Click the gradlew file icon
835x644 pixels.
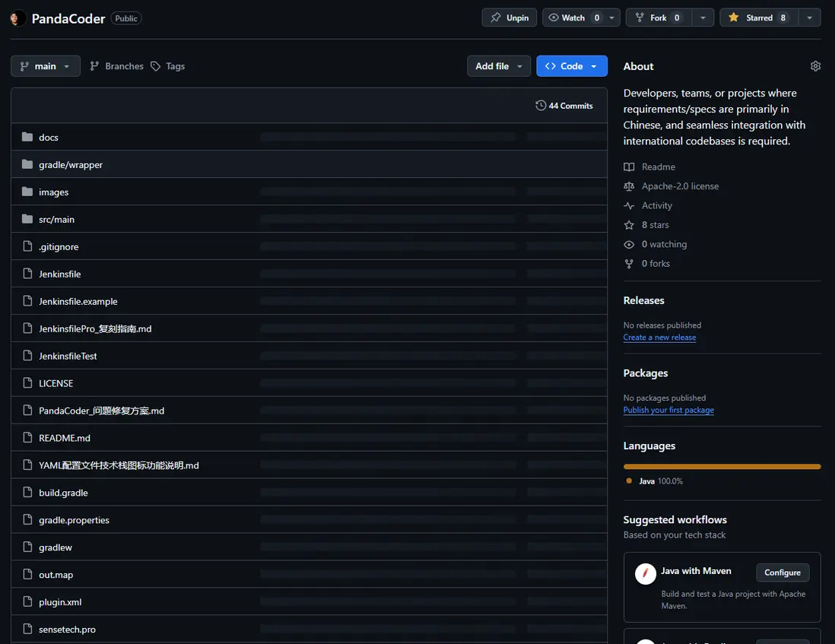click(27, 547)
